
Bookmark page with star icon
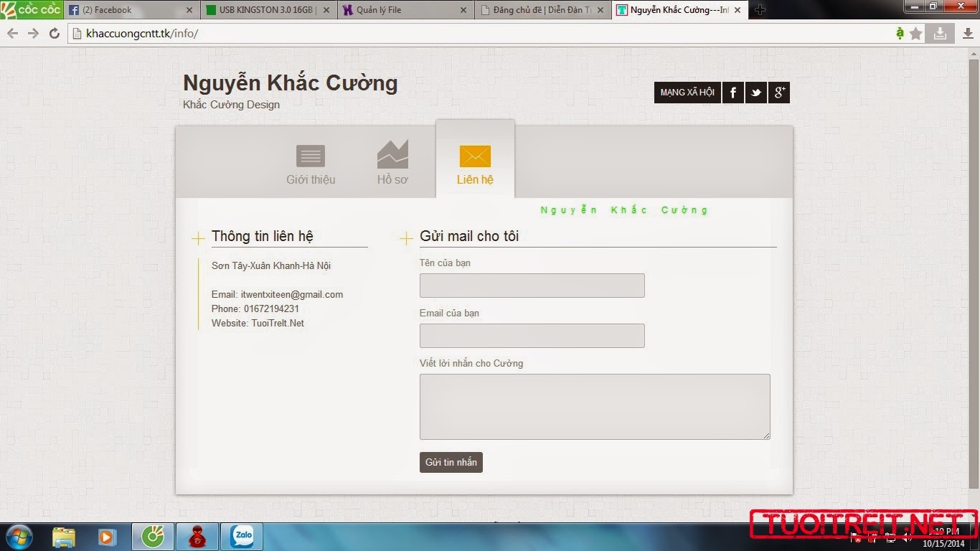[916, 34]
